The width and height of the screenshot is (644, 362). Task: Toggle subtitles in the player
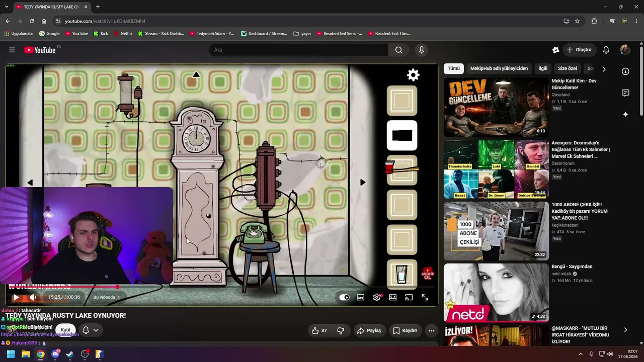tap(360, 297)
